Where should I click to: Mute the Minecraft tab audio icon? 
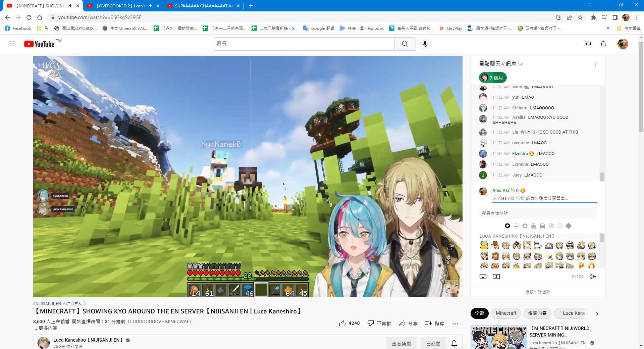click(x=70, y=6)
